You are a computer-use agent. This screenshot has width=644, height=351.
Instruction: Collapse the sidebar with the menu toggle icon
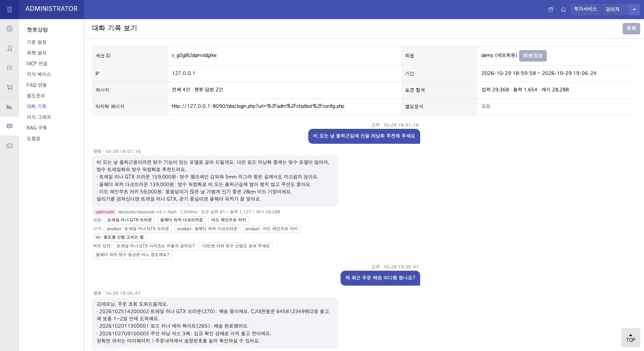coord(10,10)
